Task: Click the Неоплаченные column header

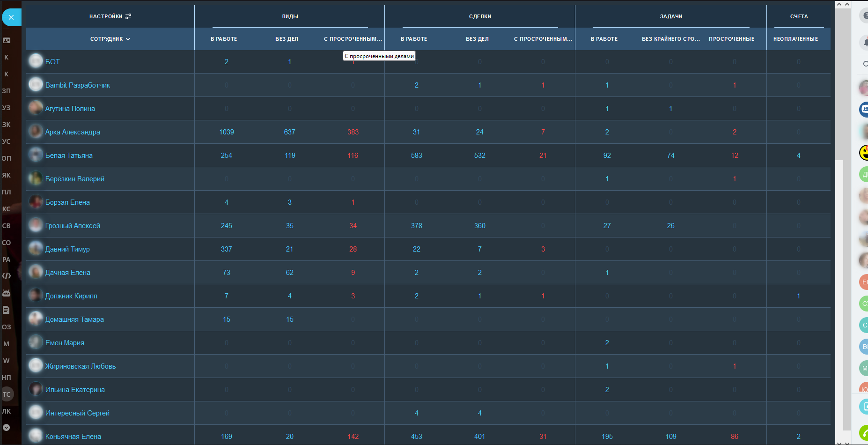Action: (x=795, y=39)
